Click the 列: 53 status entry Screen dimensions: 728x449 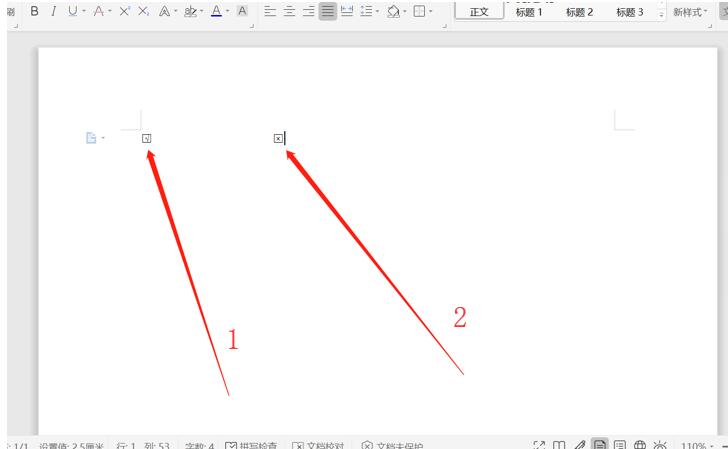tap(156, 445)
